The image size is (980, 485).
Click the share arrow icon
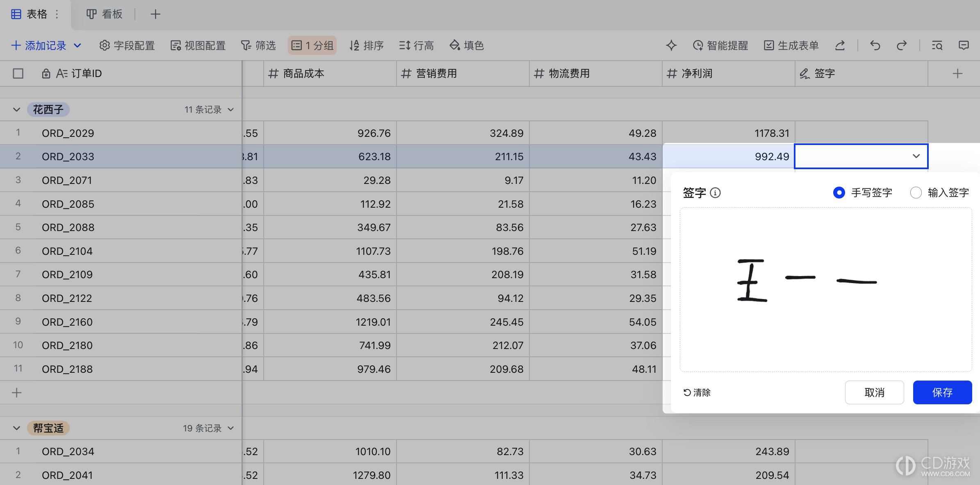click(x=840, y=45)
